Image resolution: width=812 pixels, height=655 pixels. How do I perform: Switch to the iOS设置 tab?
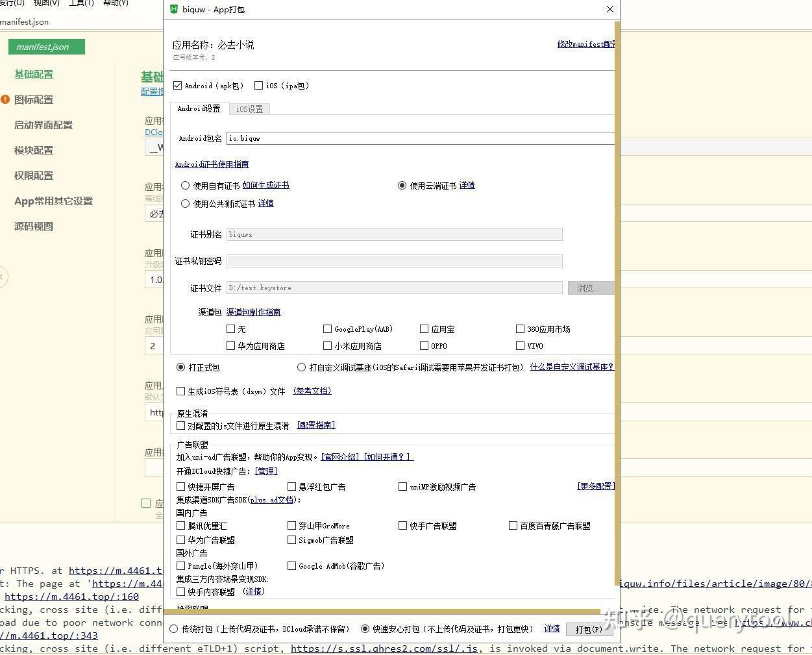[250, 109]
